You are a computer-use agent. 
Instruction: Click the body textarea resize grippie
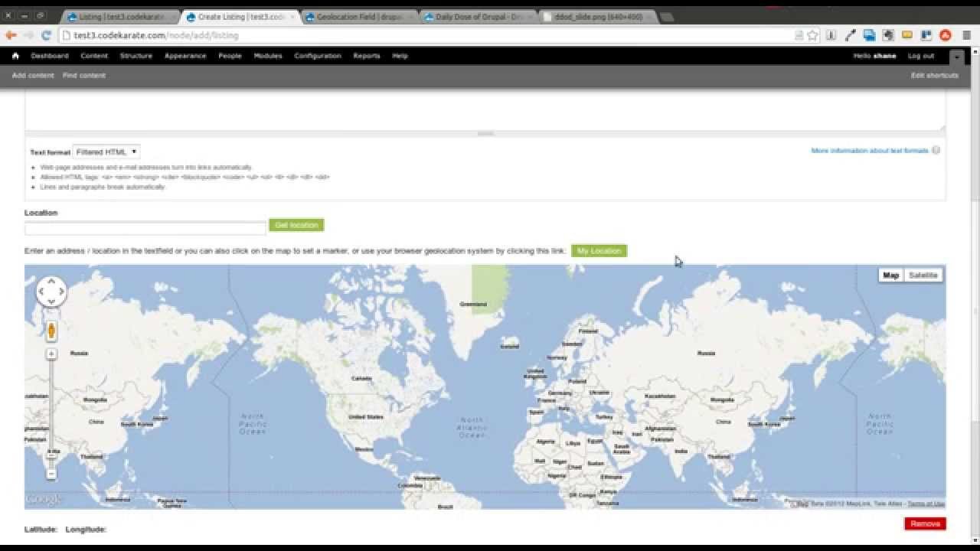click(485, 134)
